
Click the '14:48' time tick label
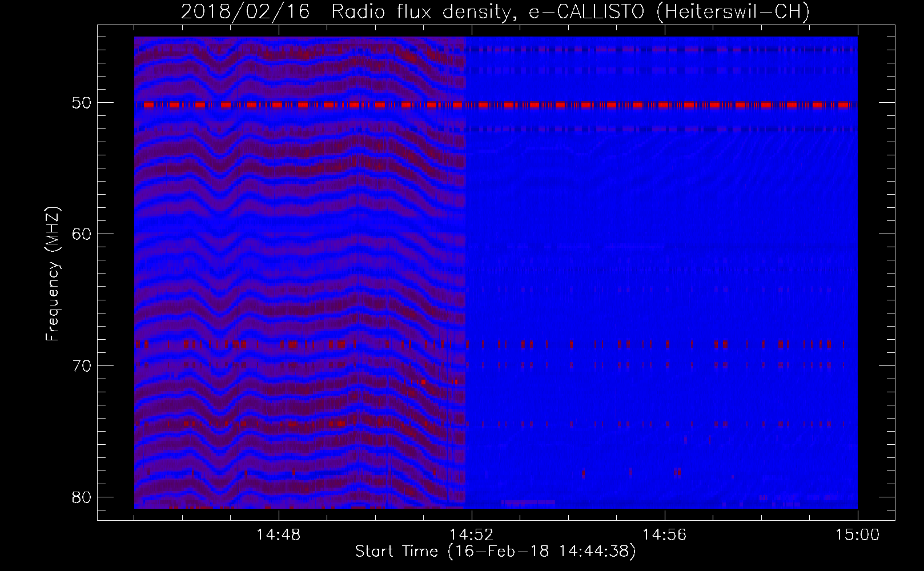pos(279,535)
